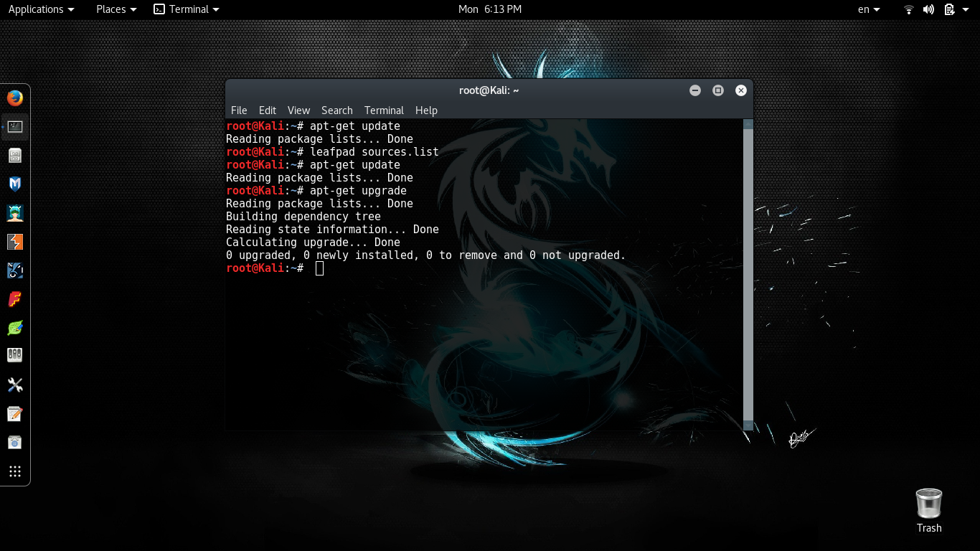Expand the Places menu
This screenshot has width=980, height=551.
116,9
